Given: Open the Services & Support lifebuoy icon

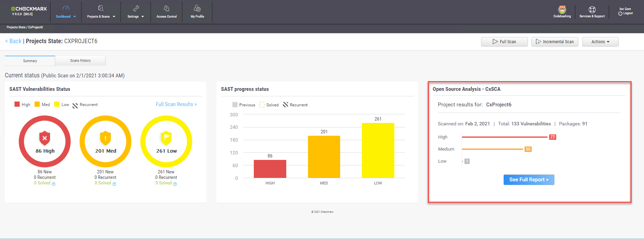Looking at the screenshot, I should click(592, 10).
